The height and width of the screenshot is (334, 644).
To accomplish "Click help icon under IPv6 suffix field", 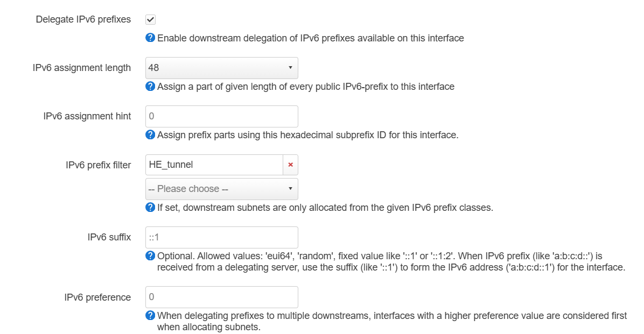I will click(150, 256).
